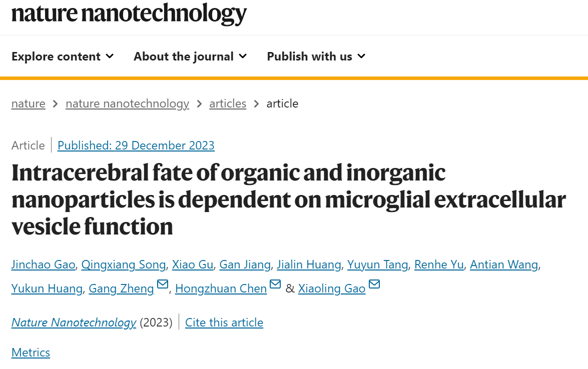This screenshot has width=588, height=369.
Task: Click Published: 29 December 2023 link
Action: click(x=136, y=145)
